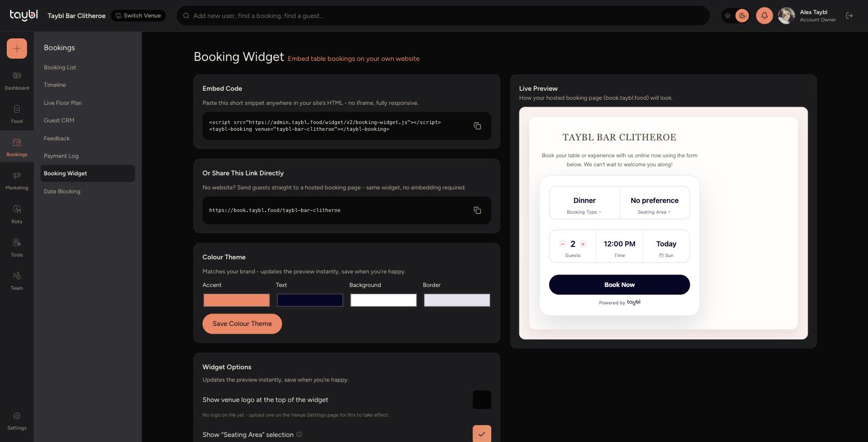
Task: Open the Marketing section
Action: [x=17, y=181]
